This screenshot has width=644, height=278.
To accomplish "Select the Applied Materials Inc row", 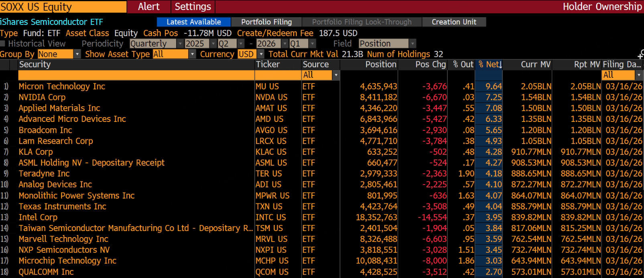I will [x=322, y=108].
